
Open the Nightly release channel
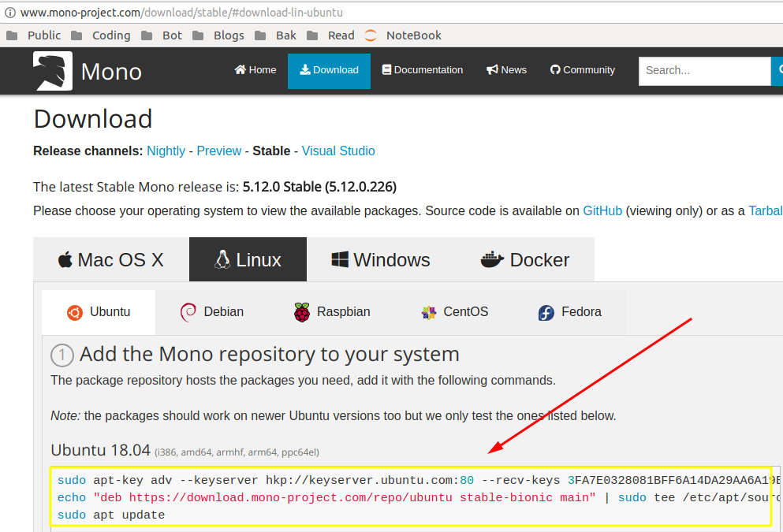click(x=166, y=151)
